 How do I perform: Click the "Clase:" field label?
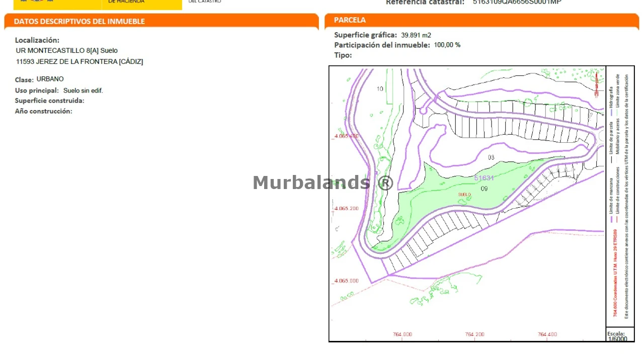(x=25, y=79)
